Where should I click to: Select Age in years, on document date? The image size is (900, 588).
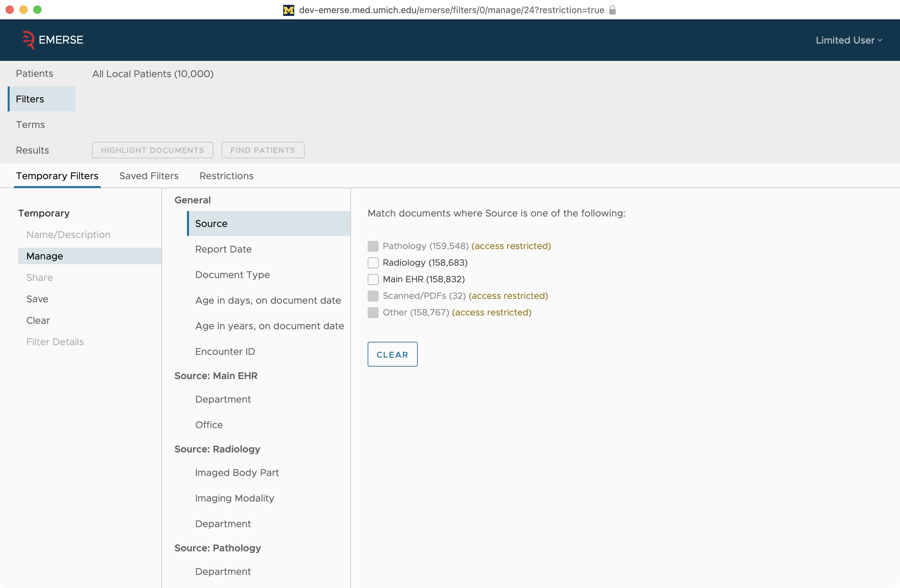(269, 326)
